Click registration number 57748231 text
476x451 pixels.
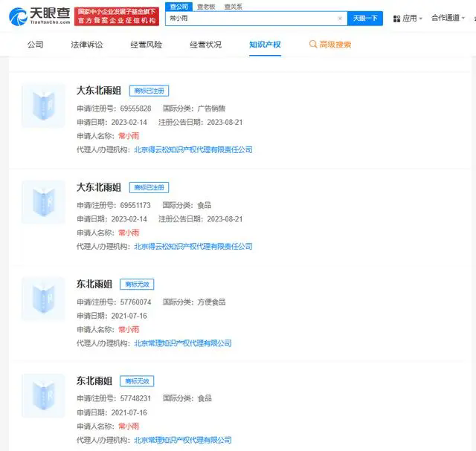(x=135, y=398)
